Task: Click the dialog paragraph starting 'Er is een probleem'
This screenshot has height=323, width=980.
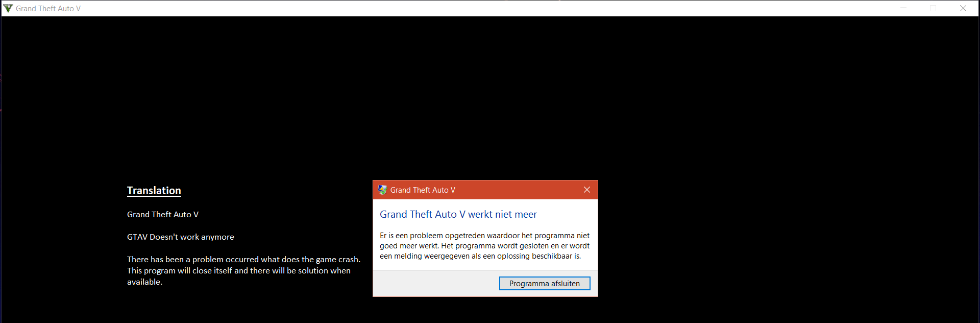Action: (x=484, y=246)
